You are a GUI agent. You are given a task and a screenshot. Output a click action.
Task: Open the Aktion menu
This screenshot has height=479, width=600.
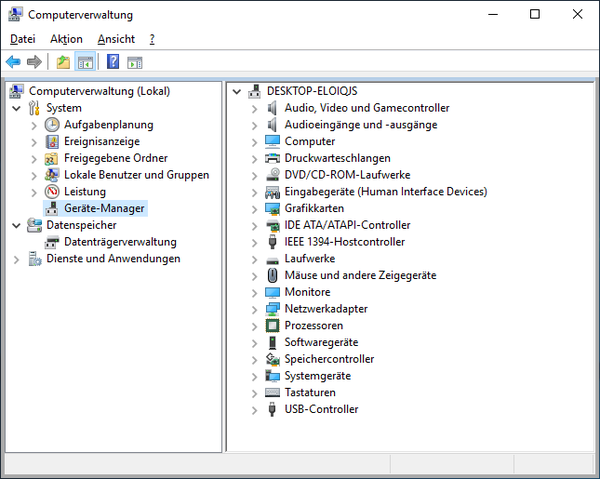(66, 39)
